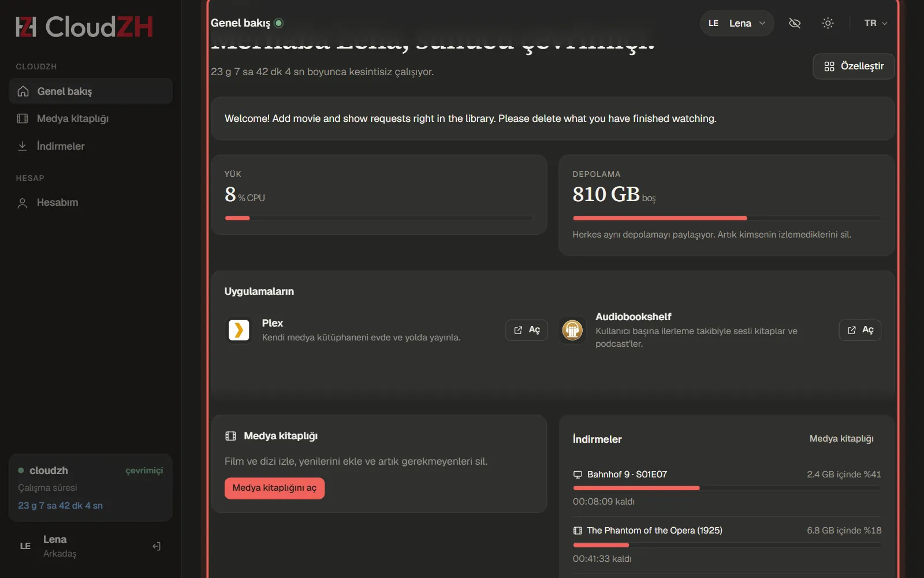Click the '00:41:33 kaldı' remaining time
Image resolution: width=924 pixels, height=578 pixels.
602,559
